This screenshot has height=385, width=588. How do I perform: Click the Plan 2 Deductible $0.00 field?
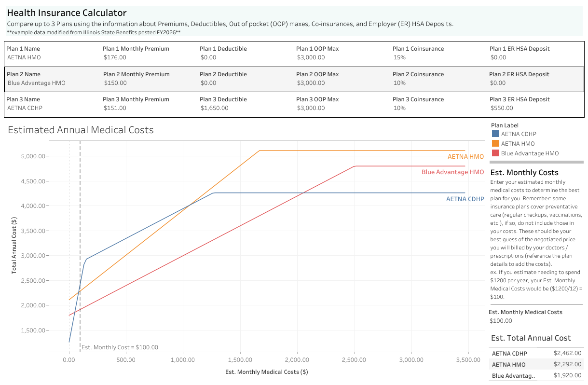click(x=241, y=83)
